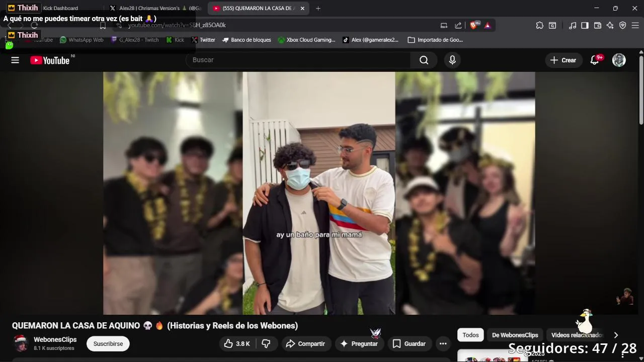Ask about the video with Preguntar
This screenshot has height=362, width=644.
pos(359,344)
